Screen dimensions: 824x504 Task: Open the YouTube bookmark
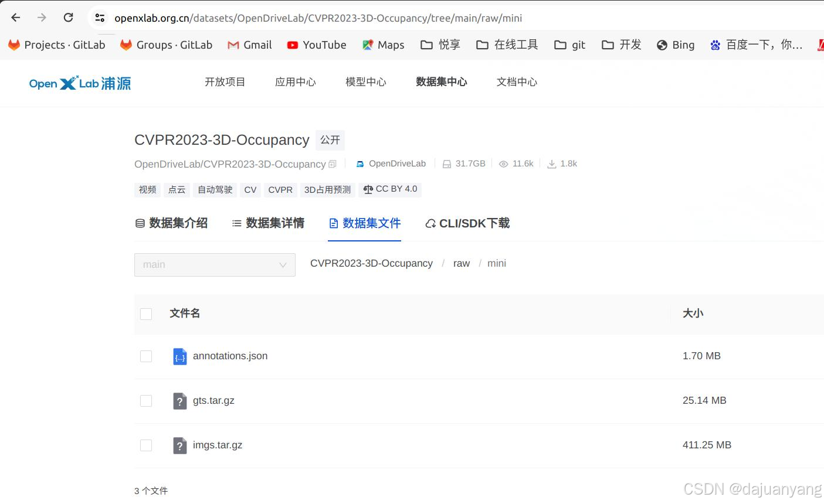coord(317,45)
